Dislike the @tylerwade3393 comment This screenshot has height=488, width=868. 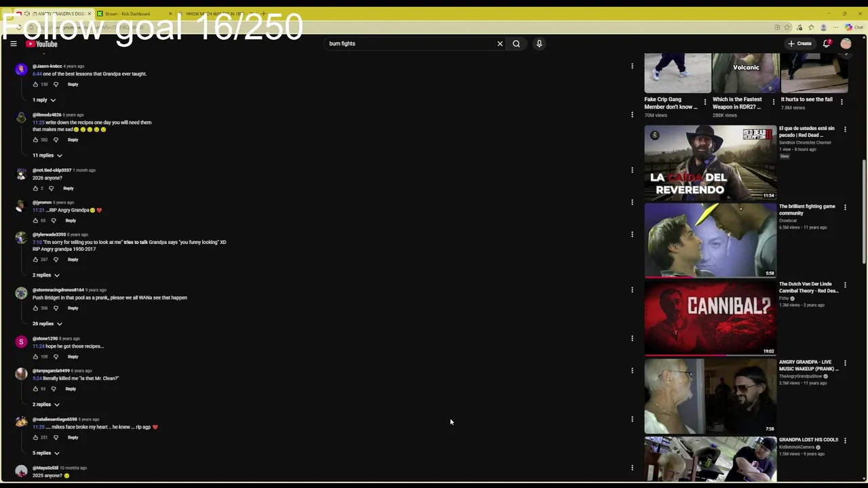point(56,260)
